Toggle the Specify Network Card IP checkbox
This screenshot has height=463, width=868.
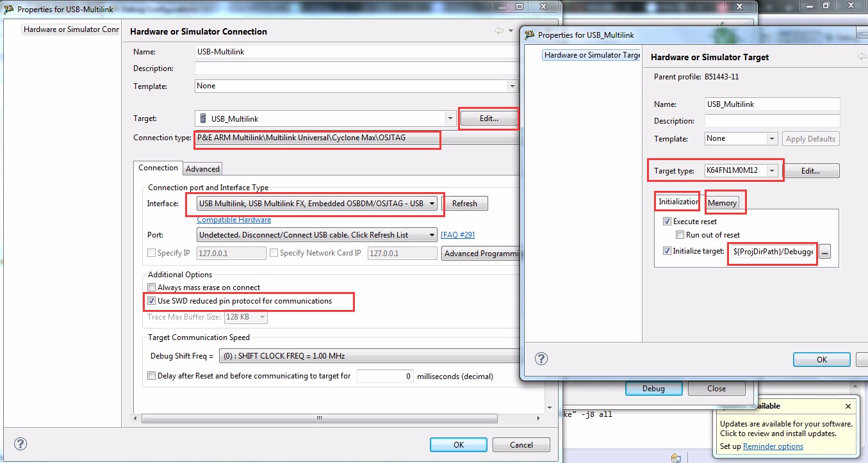pos(274,253)
